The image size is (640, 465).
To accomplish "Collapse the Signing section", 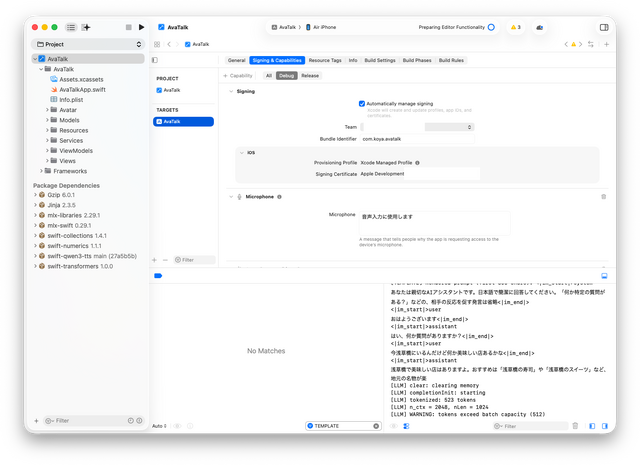I will pyautogui.click(x=231, y=91).
